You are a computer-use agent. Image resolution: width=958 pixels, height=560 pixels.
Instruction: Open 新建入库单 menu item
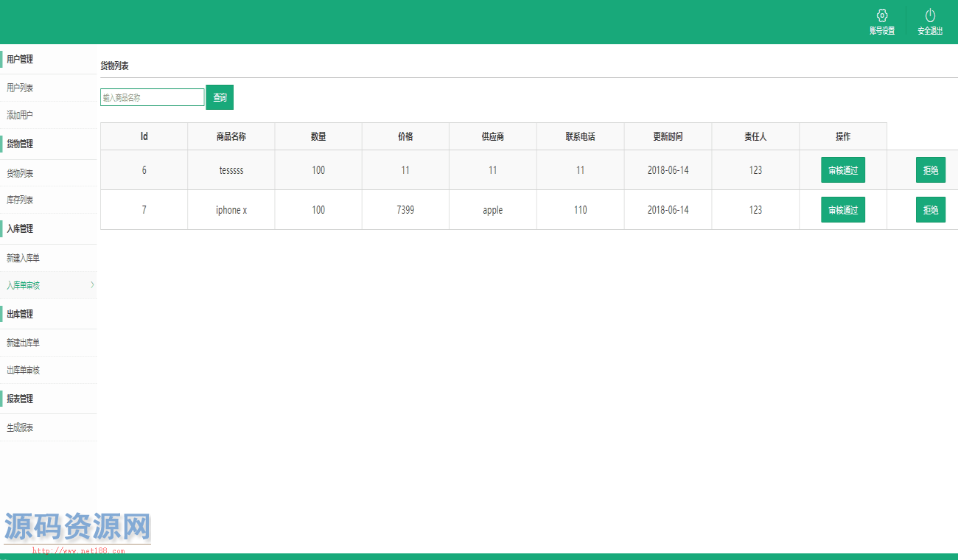point(24,259)
